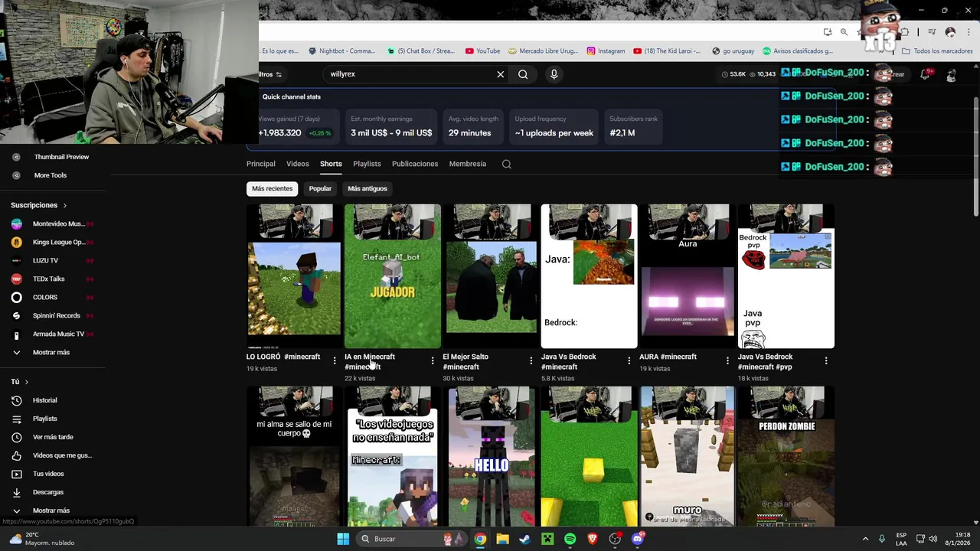The image size is (980, 551).
Task: Open options for AURA #minecraft short
Action: [x=727, y=360]
